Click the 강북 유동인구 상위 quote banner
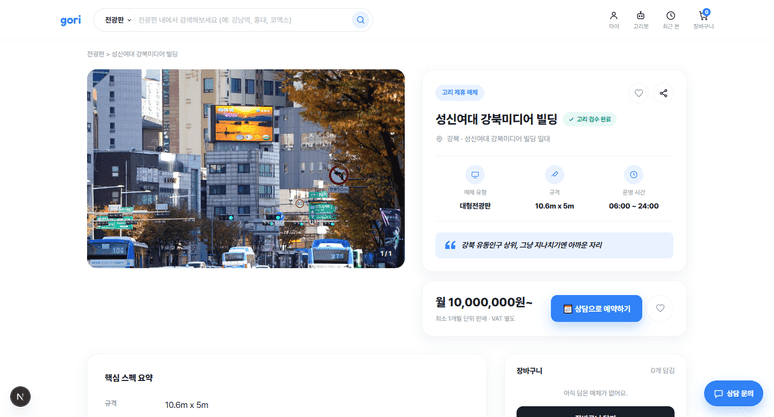Image resolution: width=774 pixels, height=417 pixels. pos(554,245)
